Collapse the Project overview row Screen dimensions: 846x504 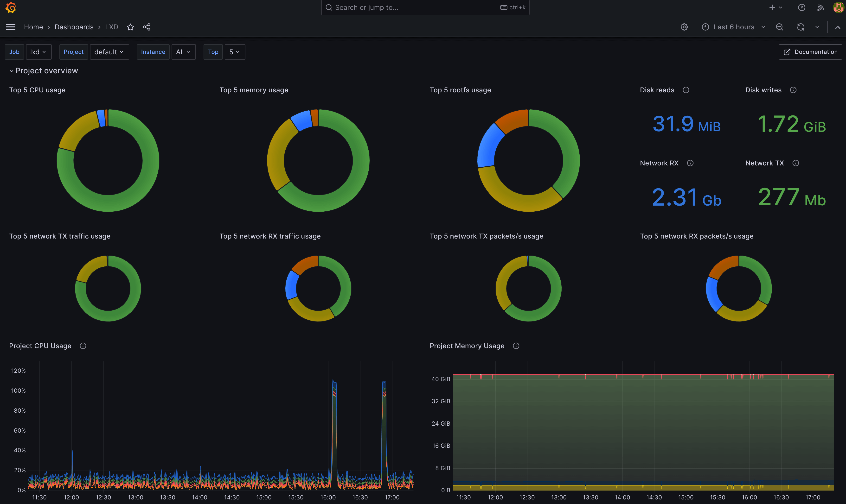click(x=11, y=71)
